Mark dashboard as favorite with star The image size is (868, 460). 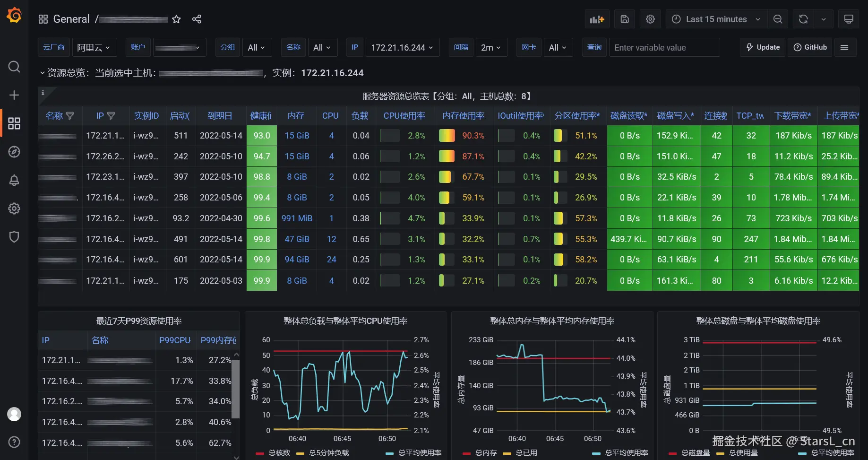176,19
